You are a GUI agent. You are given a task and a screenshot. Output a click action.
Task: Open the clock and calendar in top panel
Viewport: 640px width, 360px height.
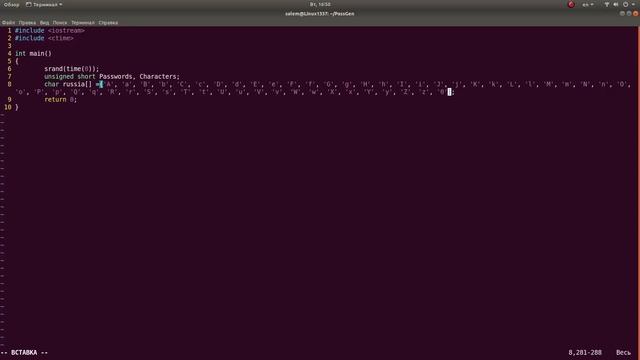tap(320, 4)
